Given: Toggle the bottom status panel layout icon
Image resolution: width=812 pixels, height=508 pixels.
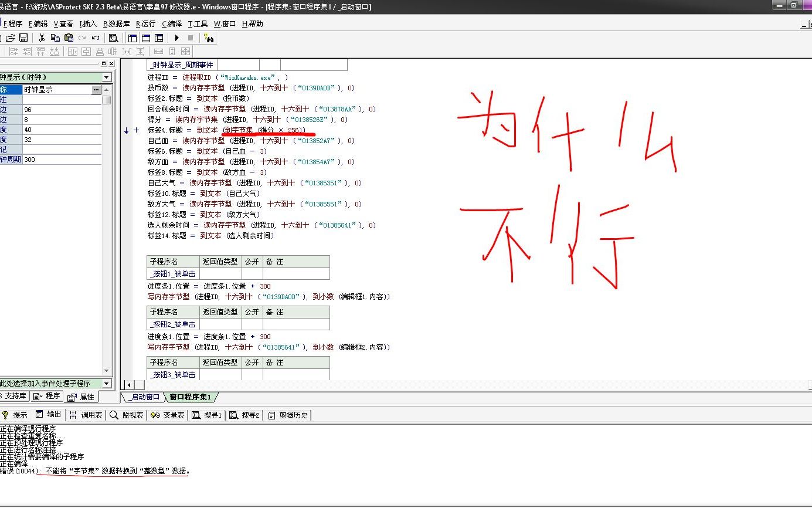Looking at the screenshot, I should click(x=145, y=38).
